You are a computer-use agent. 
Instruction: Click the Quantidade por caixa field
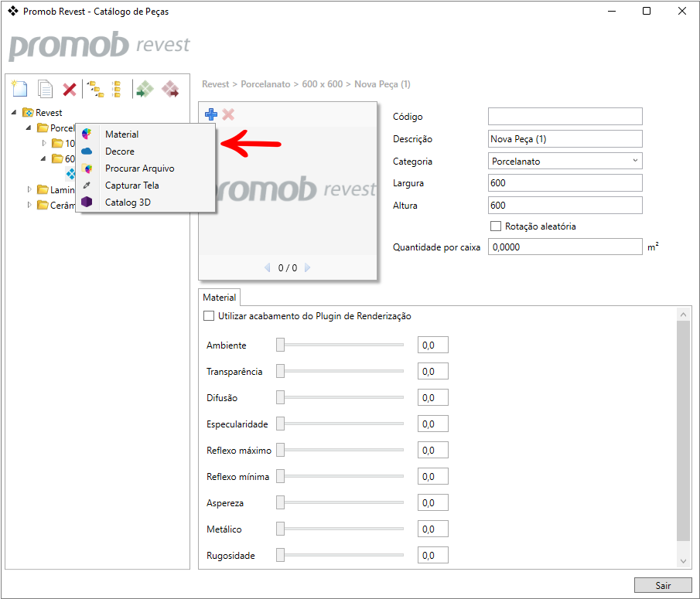click(565, 247)
